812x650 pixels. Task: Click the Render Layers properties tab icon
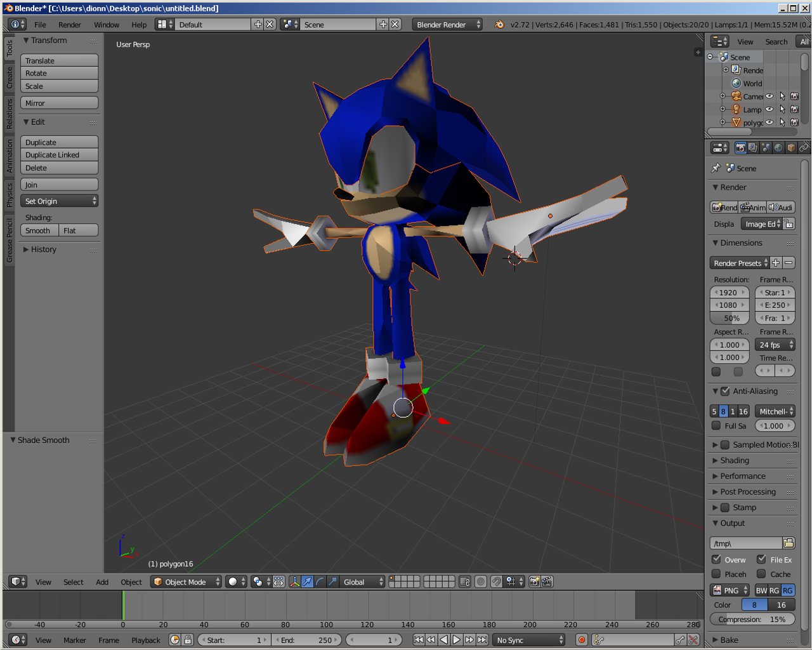[x=752, y=147]
